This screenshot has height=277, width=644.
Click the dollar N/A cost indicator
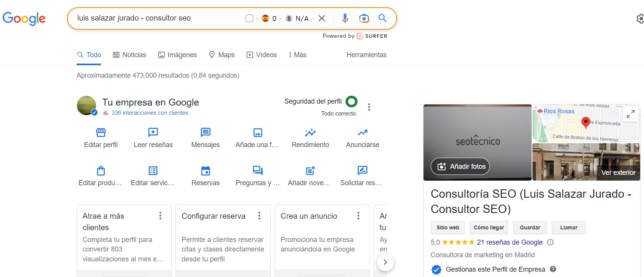297,18
